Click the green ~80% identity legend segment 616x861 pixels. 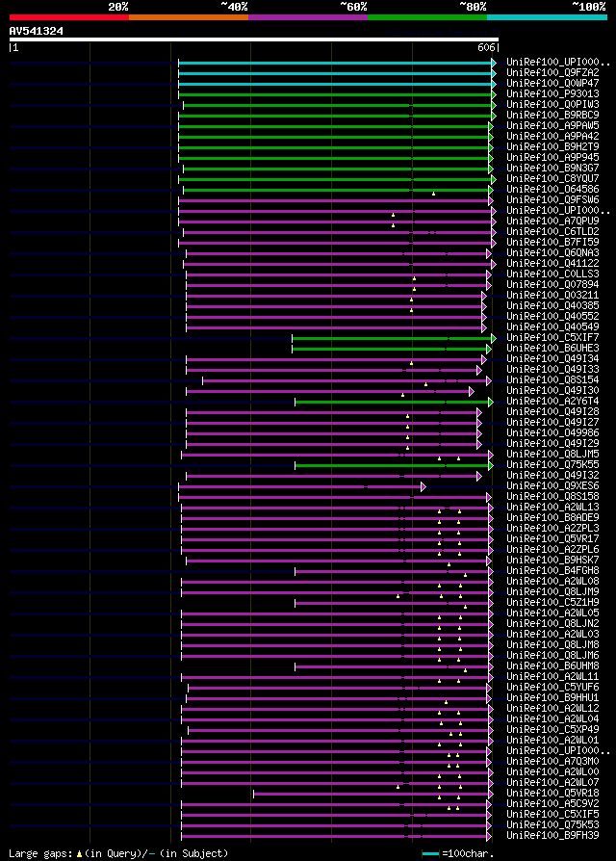[x=427, y=17]
